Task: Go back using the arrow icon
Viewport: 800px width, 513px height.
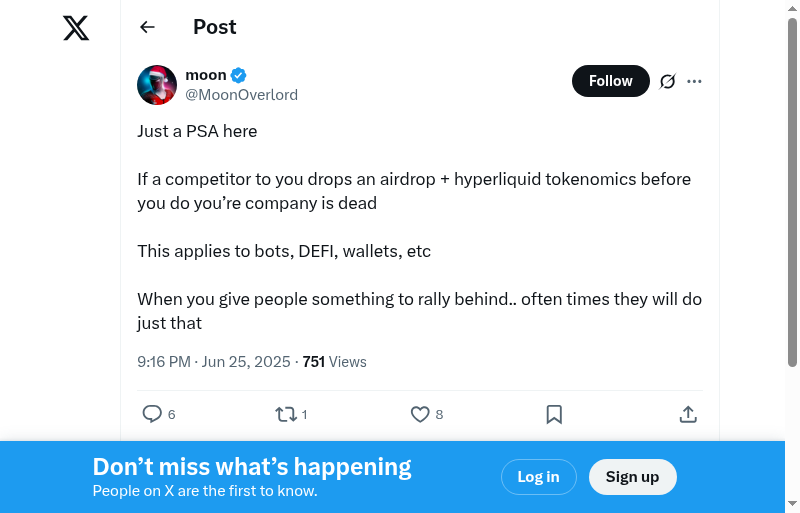Action: click(148, 27)
